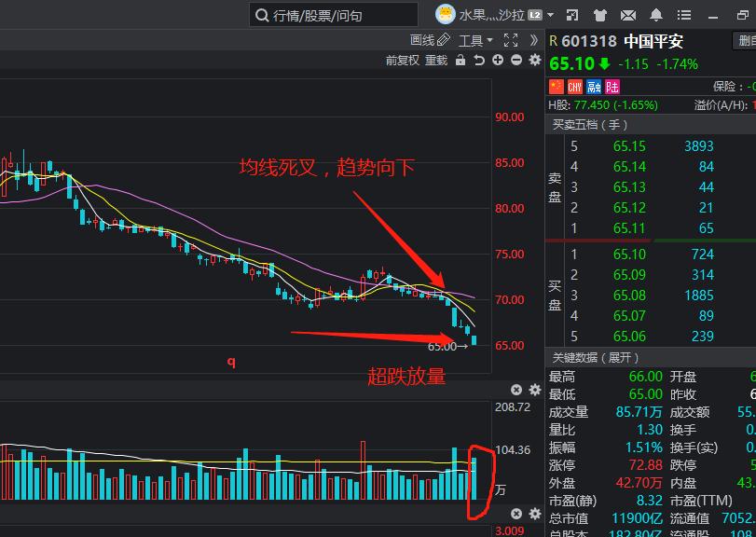Click the zoom-out minus icon above chart

click(x=517, y=60)
